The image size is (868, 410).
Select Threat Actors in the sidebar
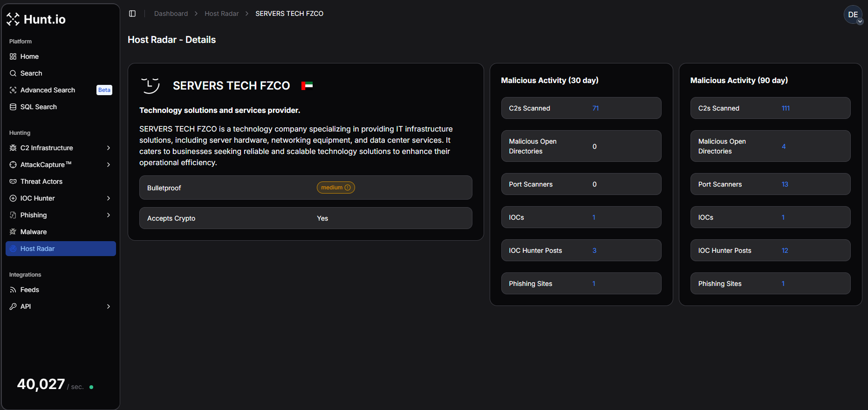click(x=61, y=181)
